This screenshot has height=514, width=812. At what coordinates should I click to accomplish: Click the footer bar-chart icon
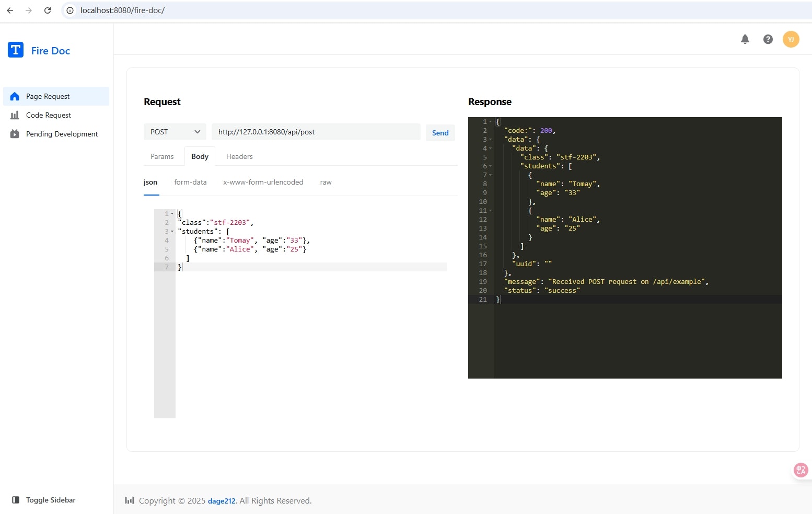130,500
